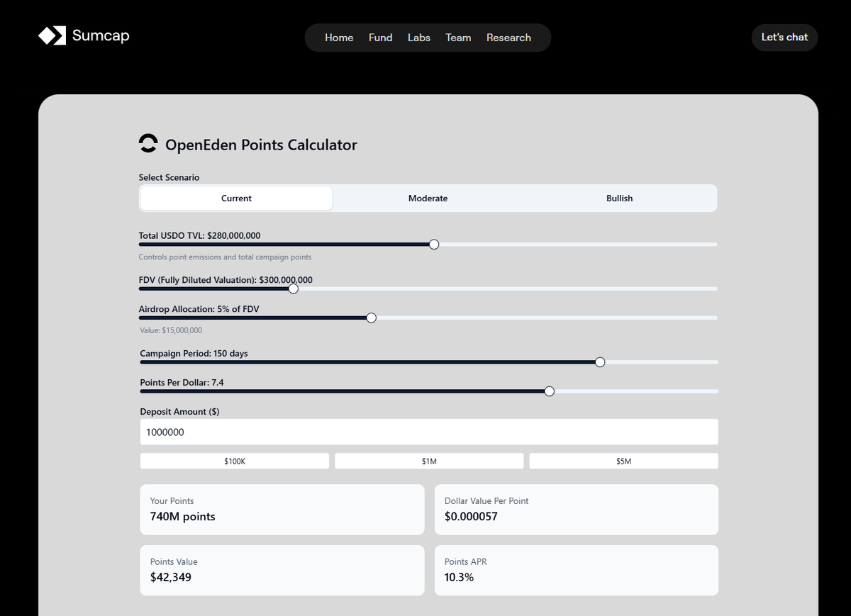Click the 'Select Scenario' label
This screenshot has width=851, height=616.
169,177
